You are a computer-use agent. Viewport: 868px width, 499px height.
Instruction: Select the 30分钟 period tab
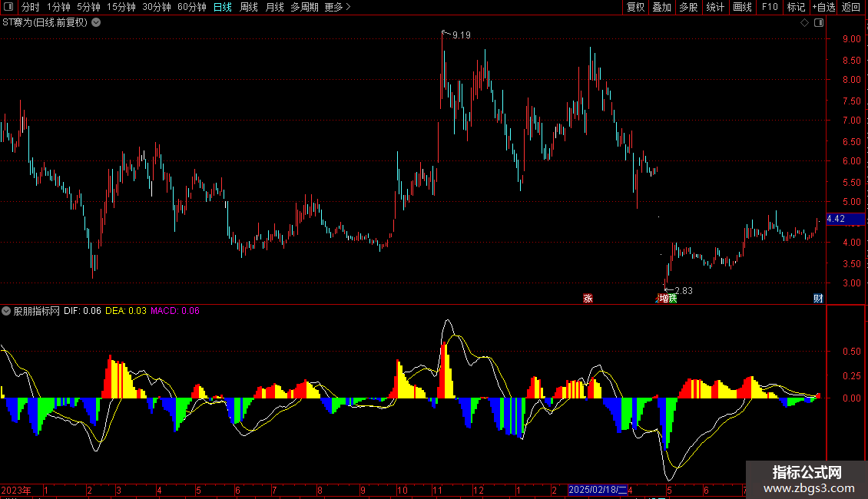pyautogui.click(x=157, y=7)
